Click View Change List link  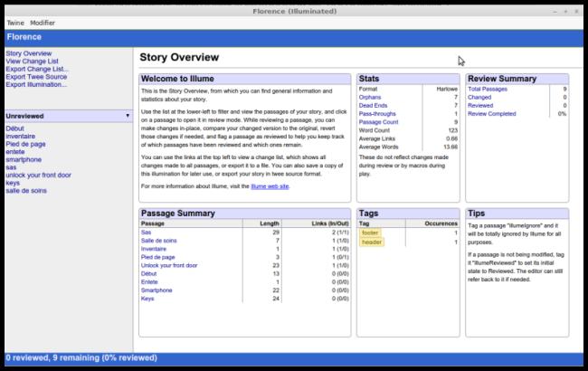[x=32, y=62]
